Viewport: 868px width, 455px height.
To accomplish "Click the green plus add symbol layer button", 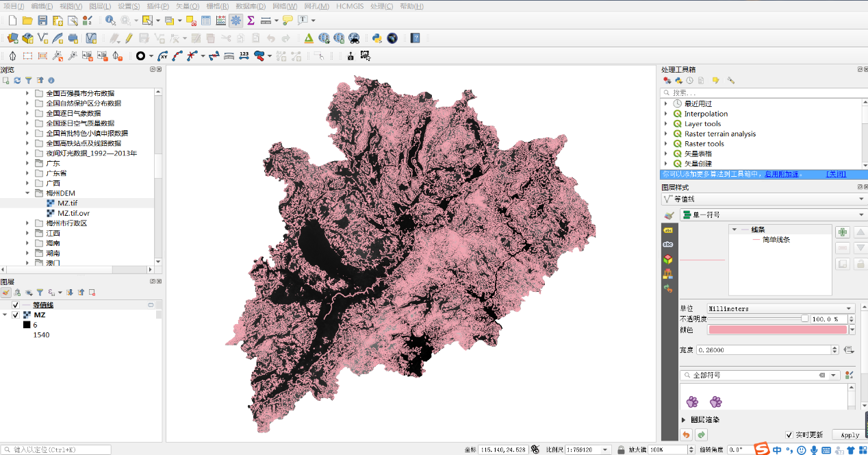I will tap(843, 232).
